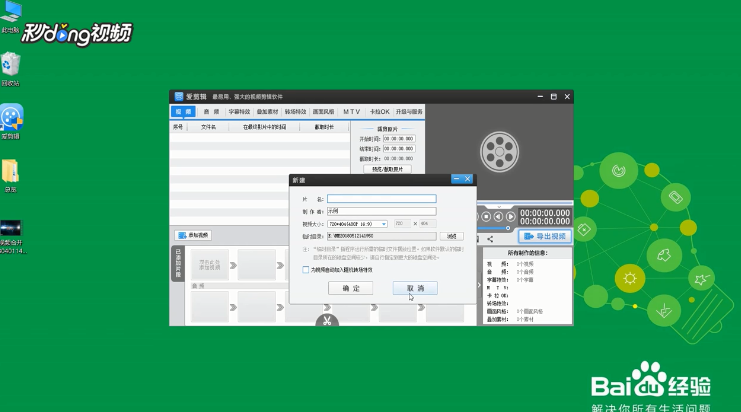The width and height of the screenshot is (741, 412).
Task: Open the 卡拉OK tab
Action: point(379,112)
